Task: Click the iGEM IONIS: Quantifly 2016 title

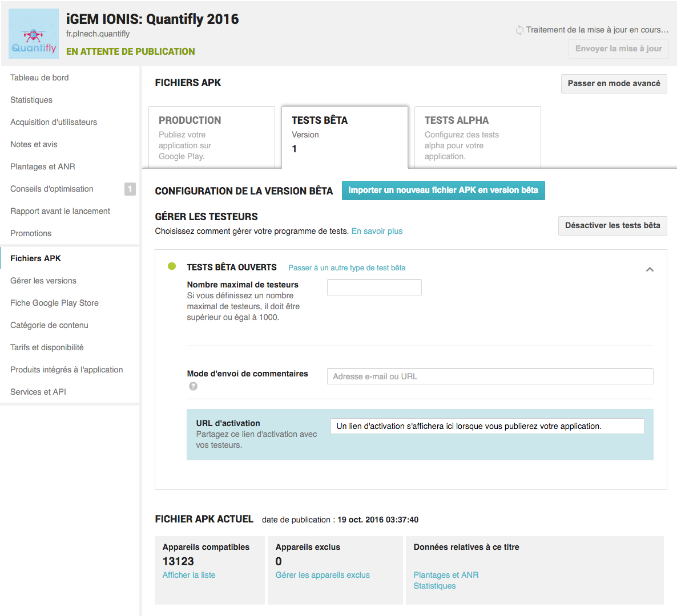Action: click(x=152, y=19)
